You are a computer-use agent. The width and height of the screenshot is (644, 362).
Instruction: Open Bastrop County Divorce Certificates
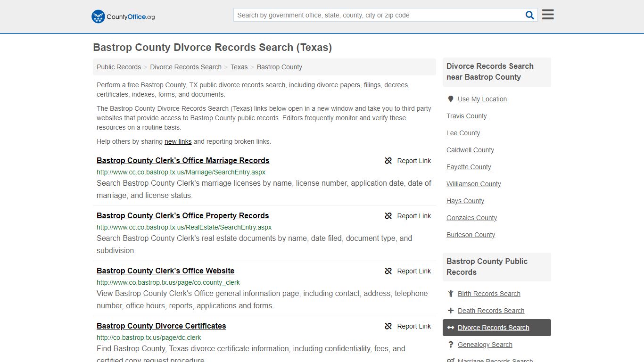click(161, 326)
